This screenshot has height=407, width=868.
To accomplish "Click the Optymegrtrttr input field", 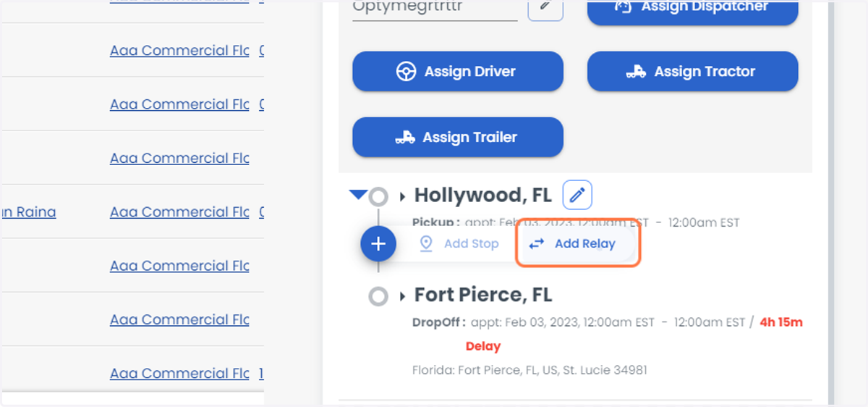I will point(435,9).
